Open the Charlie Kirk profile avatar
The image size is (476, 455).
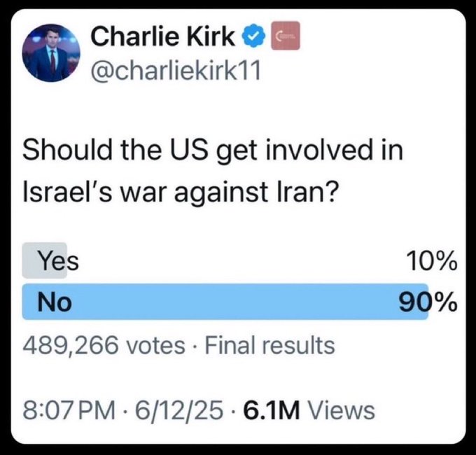tap(51, 52)
